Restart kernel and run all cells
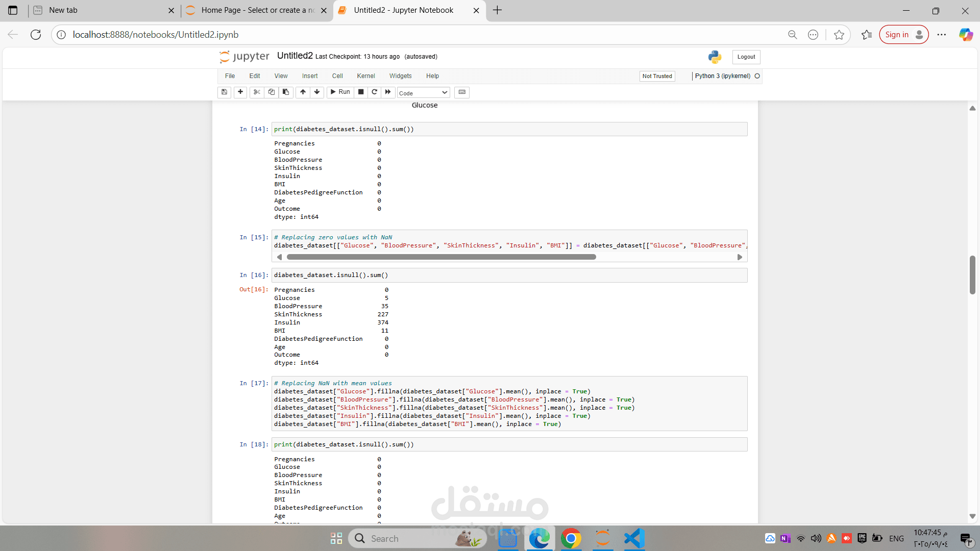Viewport: 980px width, 551px height. 388,92
